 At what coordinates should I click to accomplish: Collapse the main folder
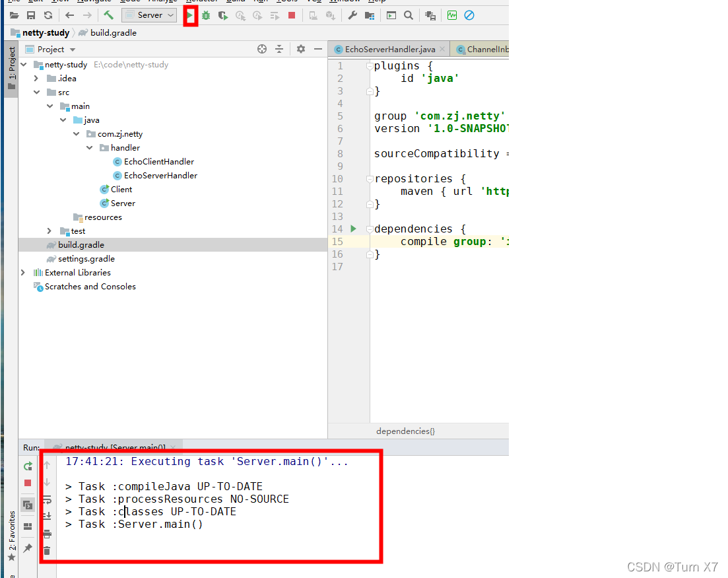click(50, 106)
